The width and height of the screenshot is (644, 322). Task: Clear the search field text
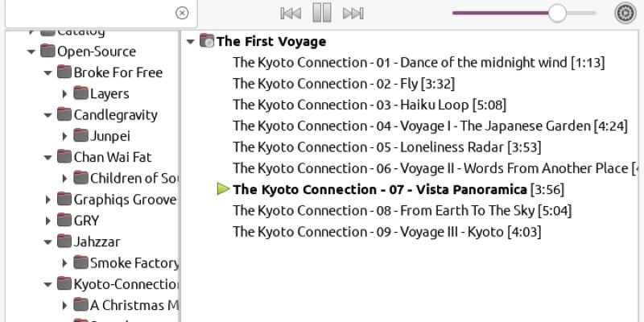click(182, 13)
